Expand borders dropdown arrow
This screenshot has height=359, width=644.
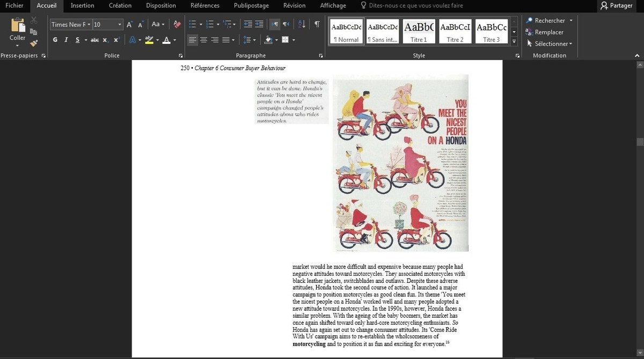(294, 40)
